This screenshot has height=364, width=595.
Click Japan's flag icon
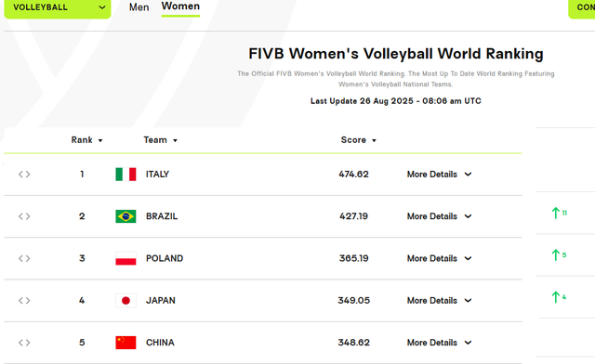pyautogui.click(x=126, y=301)
